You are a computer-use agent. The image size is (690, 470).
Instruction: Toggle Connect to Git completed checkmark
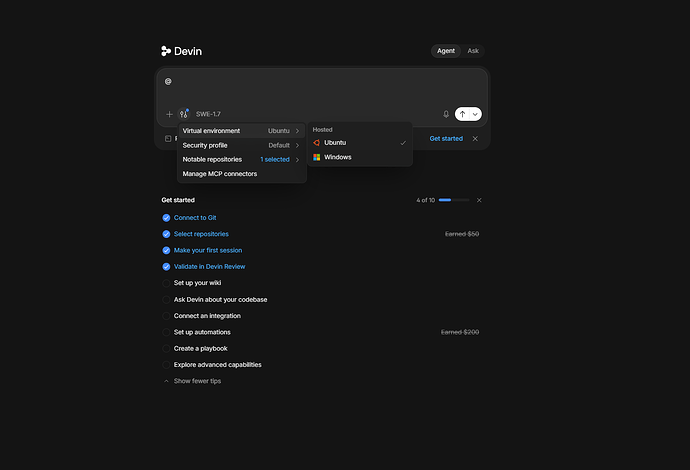[166, 218]
